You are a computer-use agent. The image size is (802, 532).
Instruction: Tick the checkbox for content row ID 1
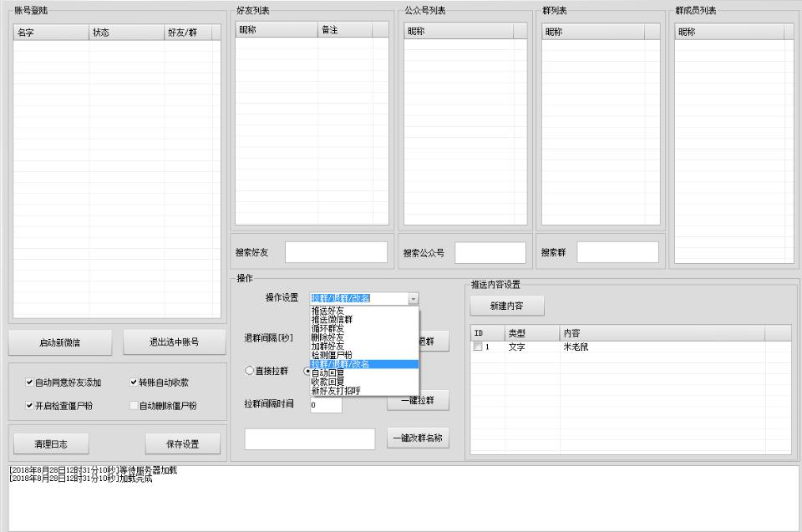click(x=477, y=347)
